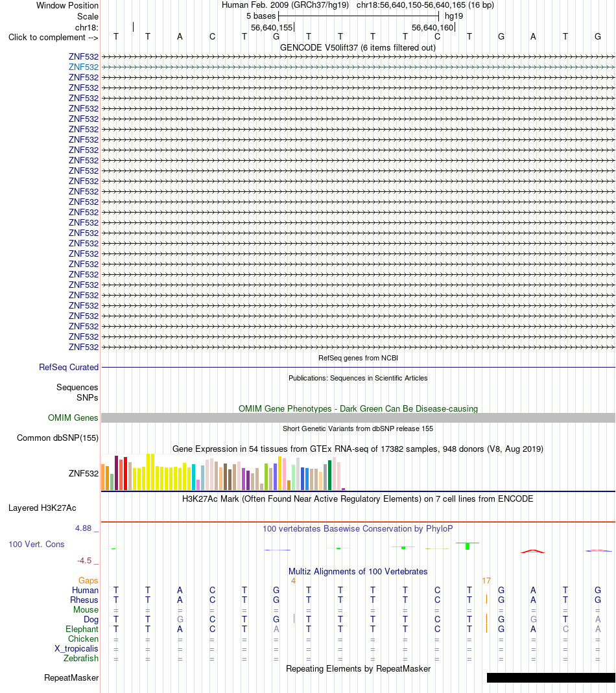Image resolution: width=616 pixels, height=693 pixels.
Task: Open the H3K27Ac Mark ENCODE track title
Action: click(358, 499)
